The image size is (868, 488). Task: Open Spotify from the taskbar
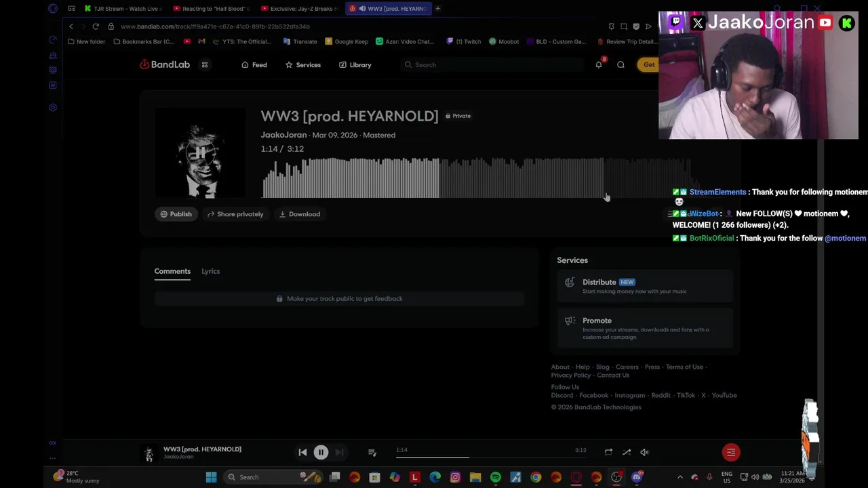[x=496, y=477]
